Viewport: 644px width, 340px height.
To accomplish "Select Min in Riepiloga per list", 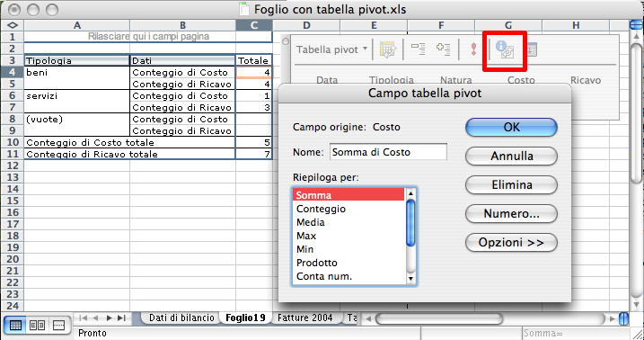I will click(348, 249).
